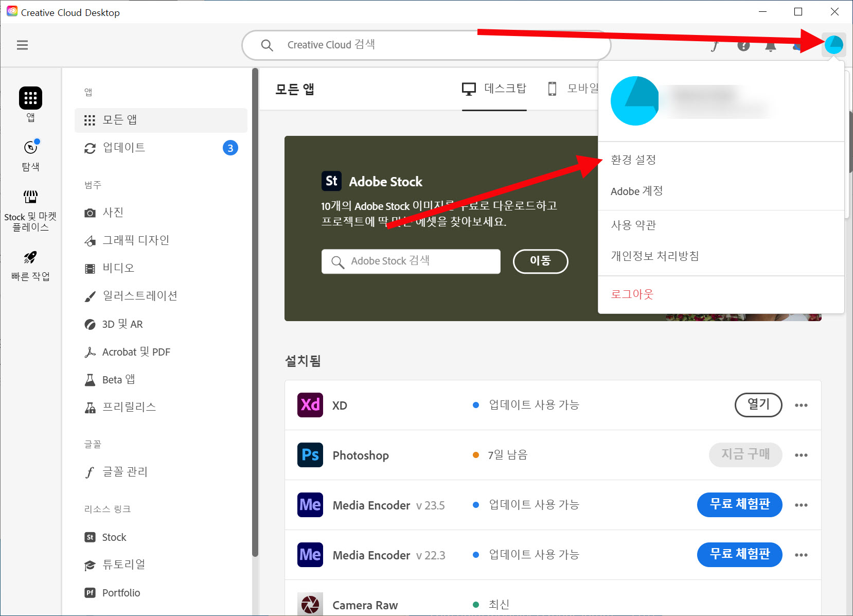Click the account avatar icon in header

point(833,45)
